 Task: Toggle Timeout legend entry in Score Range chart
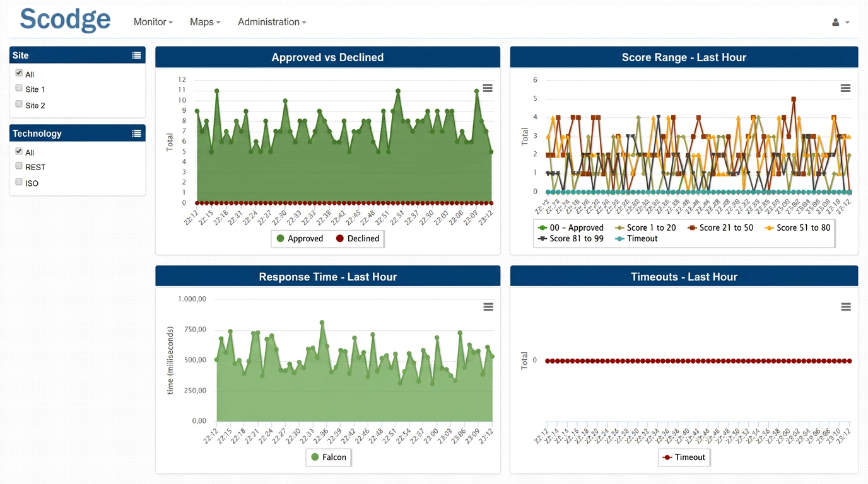coord(636,238)
